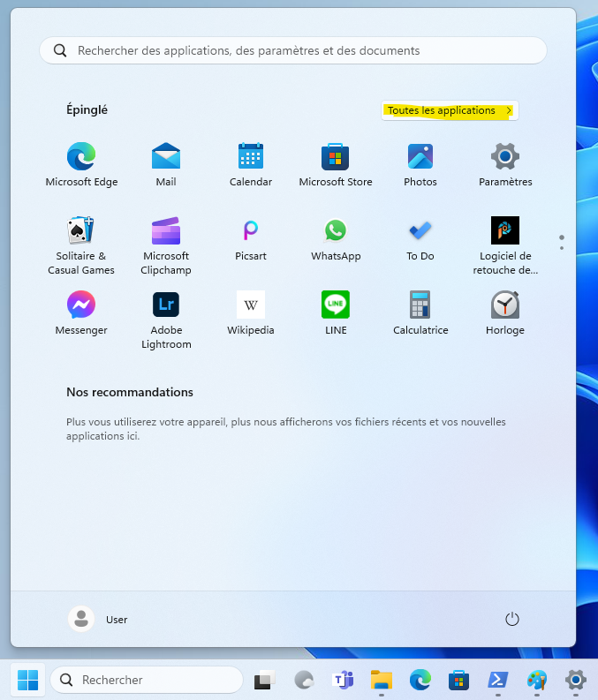This screenshot has width=598, height=700.
Task: Launch the LINE app
Action: 336,313
